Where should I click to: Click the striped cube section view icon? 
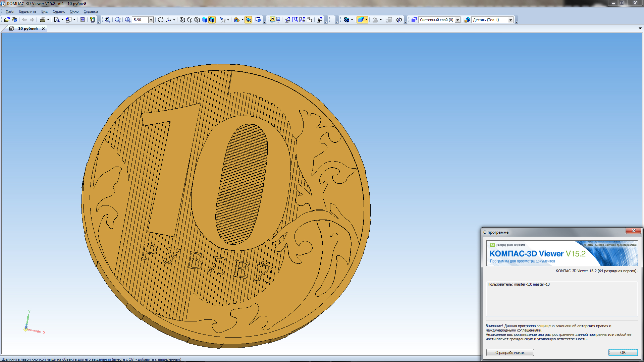(346, 20)
